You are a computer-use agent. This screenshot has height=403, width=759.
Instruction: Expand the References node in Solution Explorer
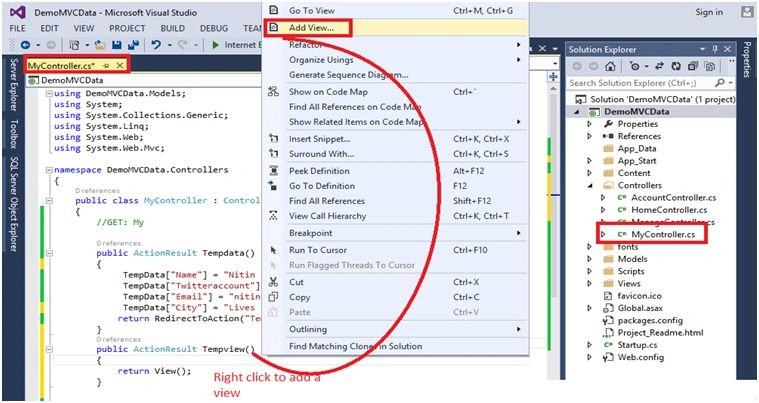click(589, 136)
